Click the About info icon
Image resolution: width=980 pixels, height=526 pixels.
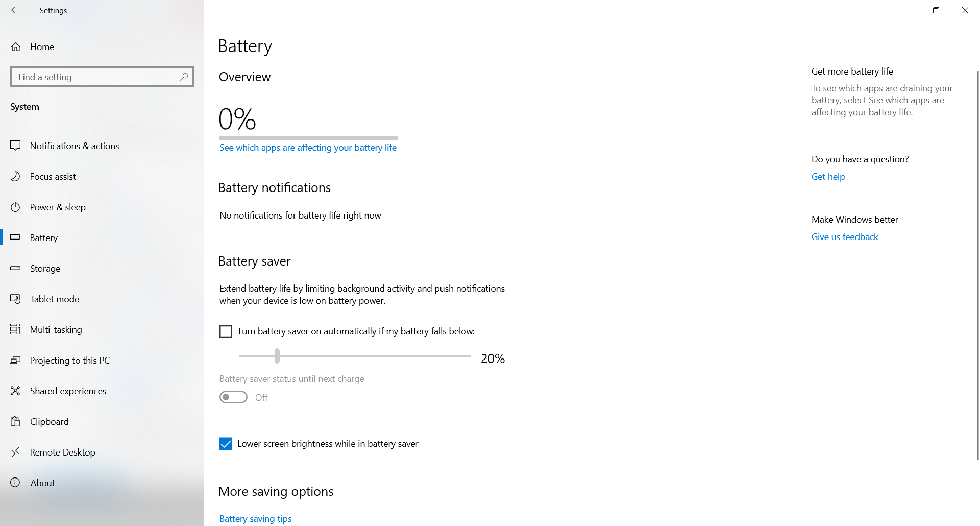(x=16, y=483)
